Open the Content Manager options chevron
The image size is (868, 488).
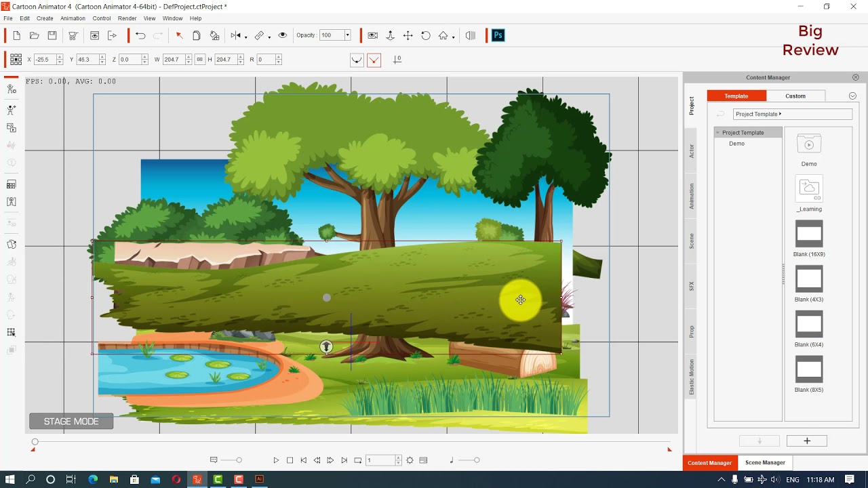click(852, 96)
